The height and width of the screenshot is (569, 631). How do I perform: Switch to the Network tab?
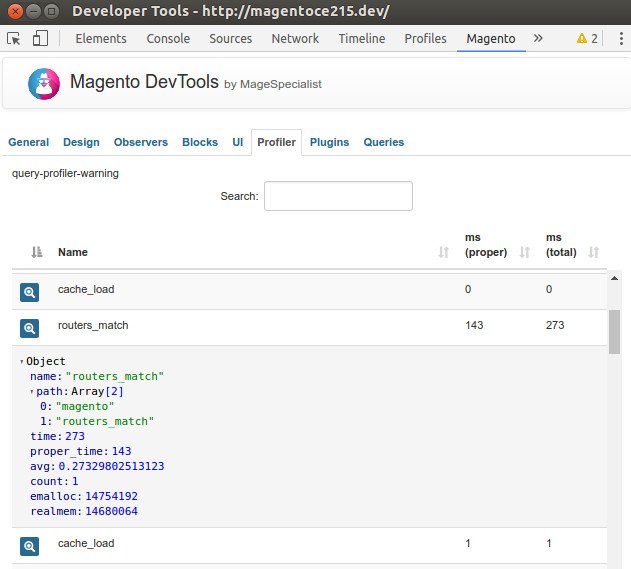(x=295, y=39)
